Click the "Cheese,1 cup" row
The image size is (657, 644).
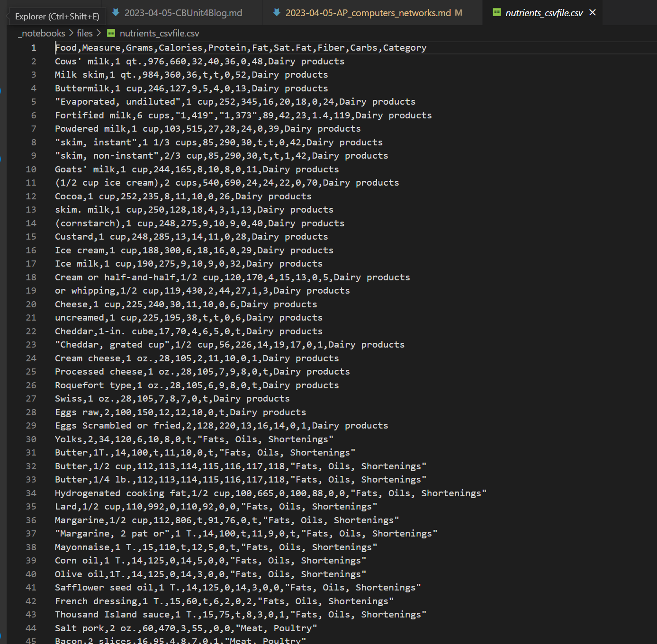186,304
